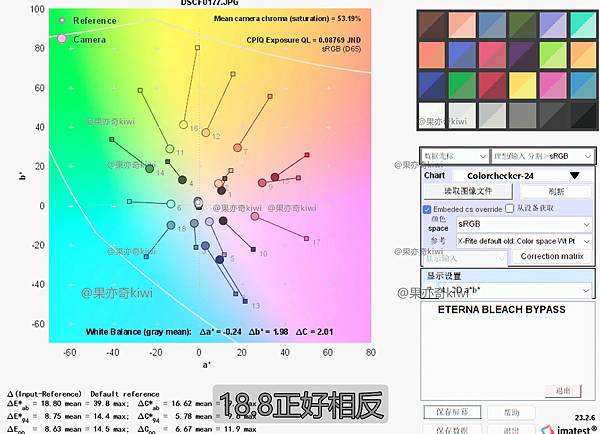The width and height of the screenshot is (600, 434).
Task: Open the 2D a*b* display dropdown
Action: coord(507,290)
